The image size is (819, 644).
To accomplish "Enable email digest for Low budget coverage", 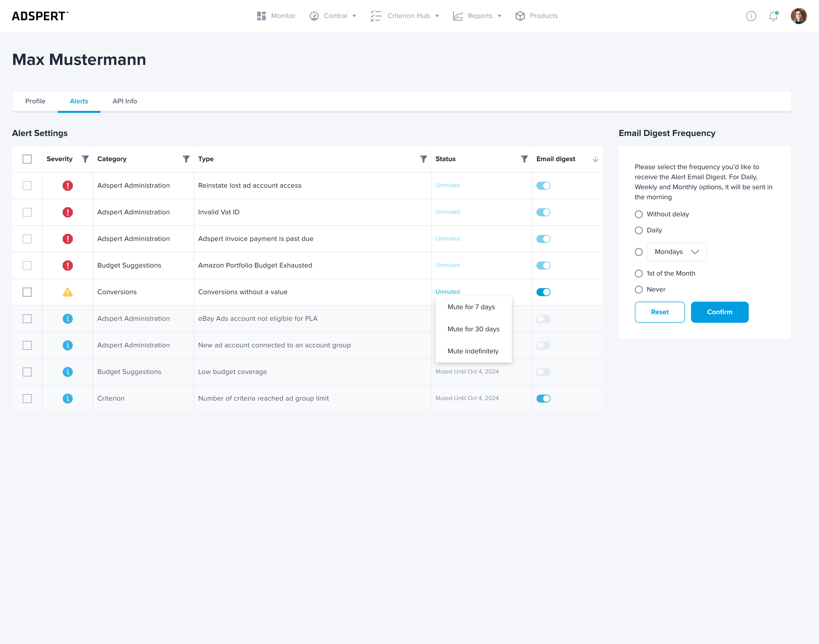I will tap(543, 372).
